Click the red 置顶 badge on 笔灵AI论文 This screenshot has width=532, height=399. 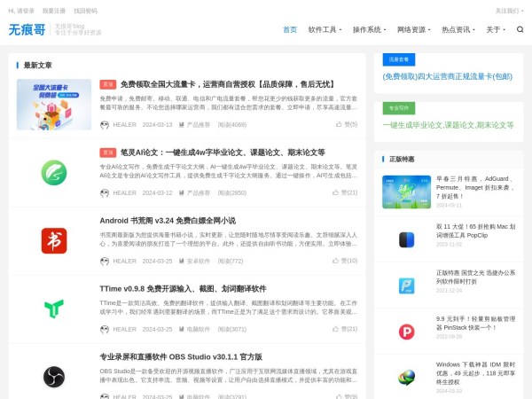[108, 153]
